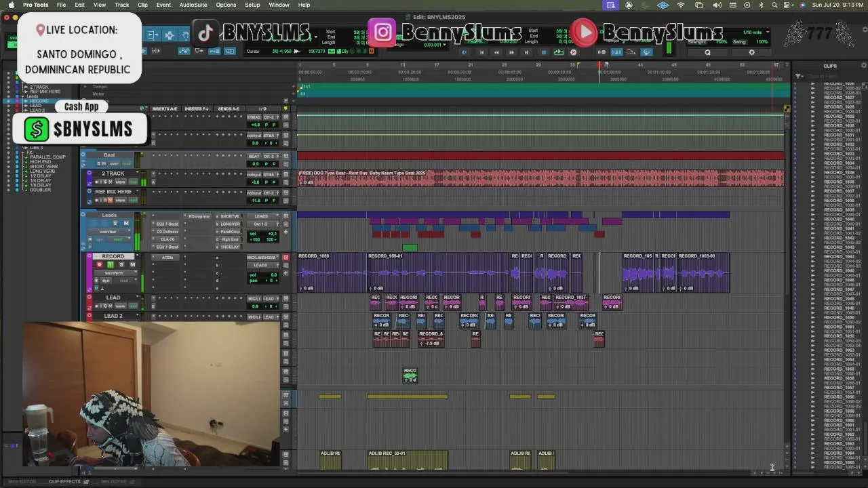Image resolution: width=868 pixels, height=488 pixels.
Task: Unmute the REF MIX HERE track
Action: [111, 200]
